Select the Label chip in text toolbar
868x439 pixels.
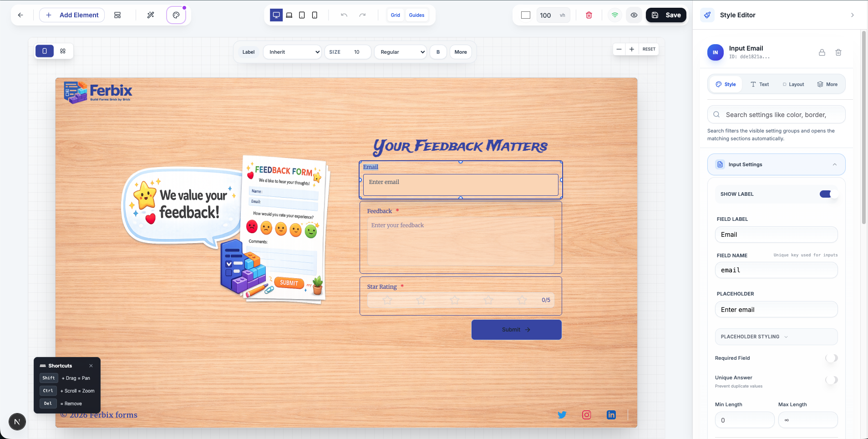click(249, 52)
